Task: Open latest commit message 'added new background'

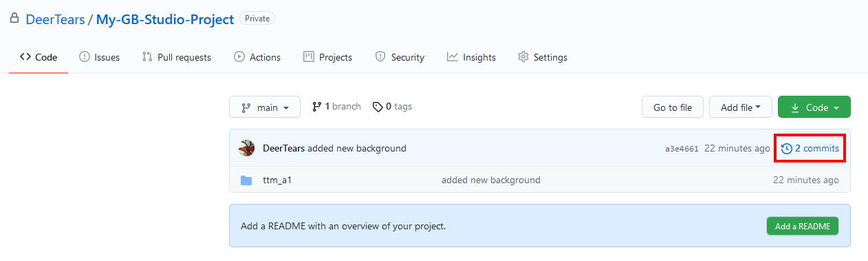Action: [357, 148]
